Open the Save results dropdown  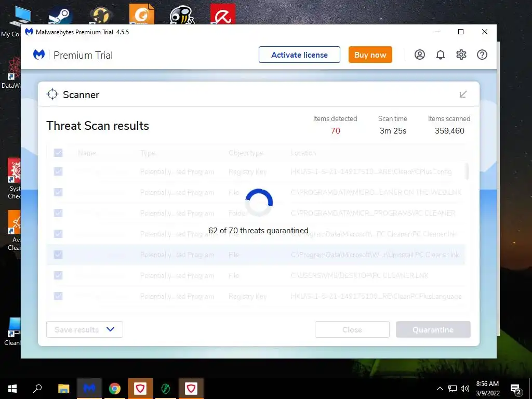(x=85, y=329)
